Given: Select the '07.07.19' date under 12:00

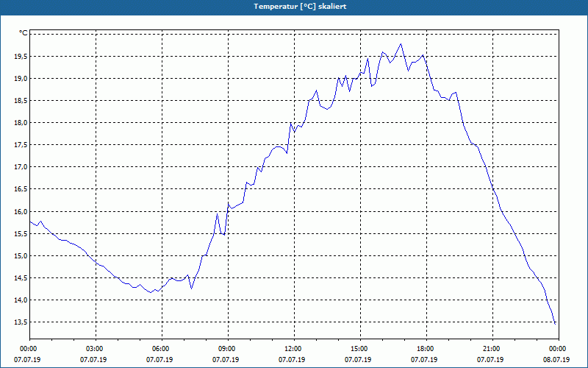Looking at the screenshot, I should point(292,360).
